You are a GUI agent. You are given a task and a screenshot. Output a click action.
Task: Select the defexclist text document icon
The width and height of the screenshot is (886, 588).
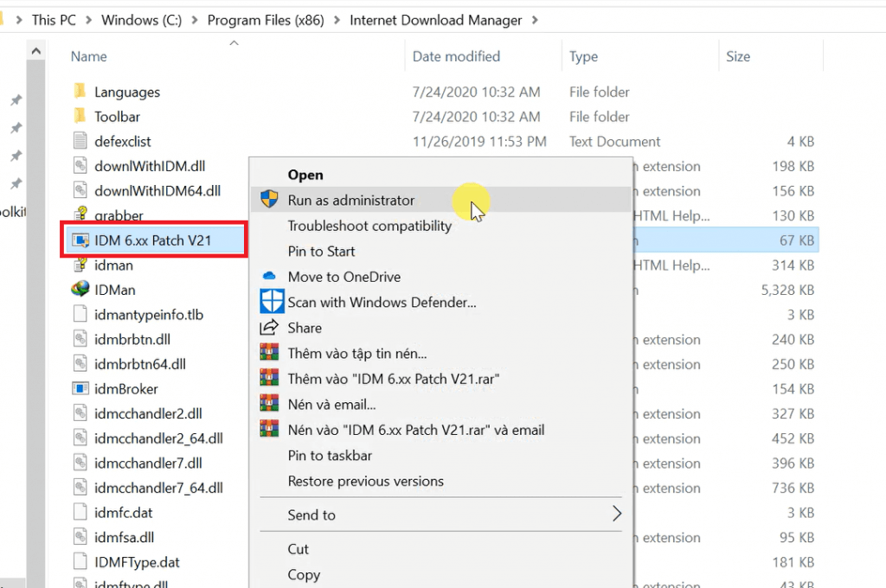[80, 141]
